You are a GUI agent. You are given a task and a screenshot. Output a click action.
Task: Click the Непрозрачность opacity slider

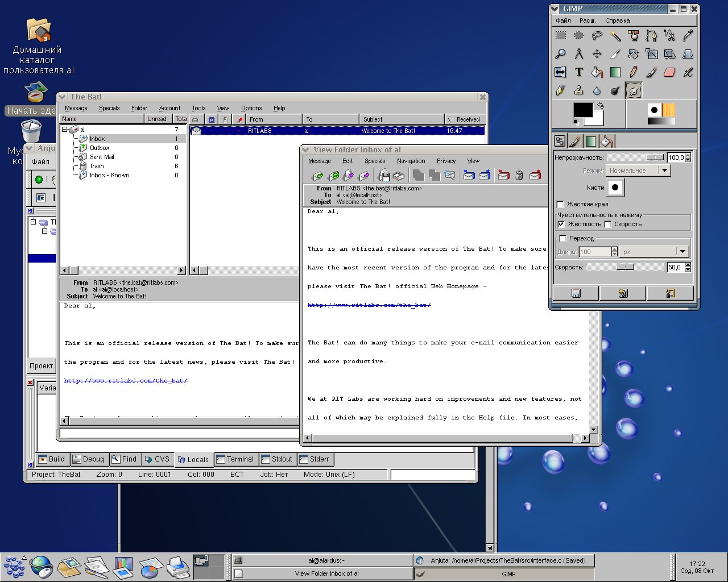(x=636, y=157)
